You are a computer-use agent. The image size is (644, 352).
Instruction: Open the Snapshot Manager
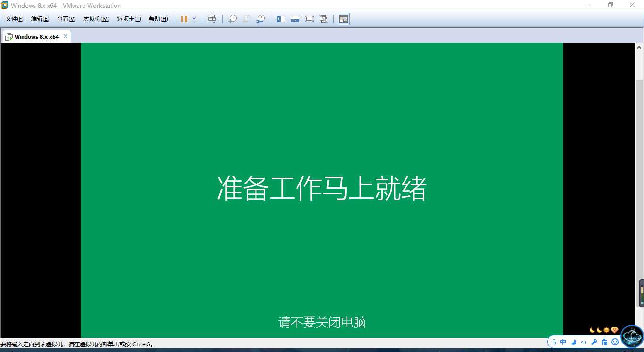point(261,19)
